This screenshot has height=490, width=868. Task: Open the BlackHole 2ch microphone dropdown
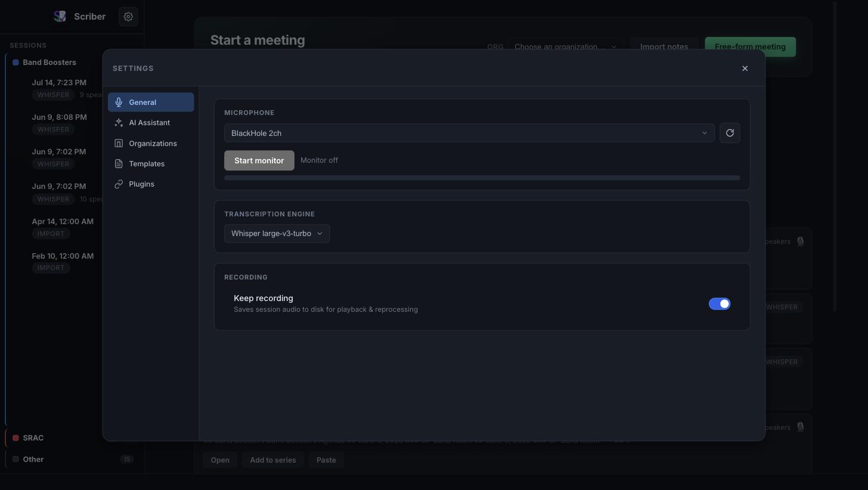469,133
